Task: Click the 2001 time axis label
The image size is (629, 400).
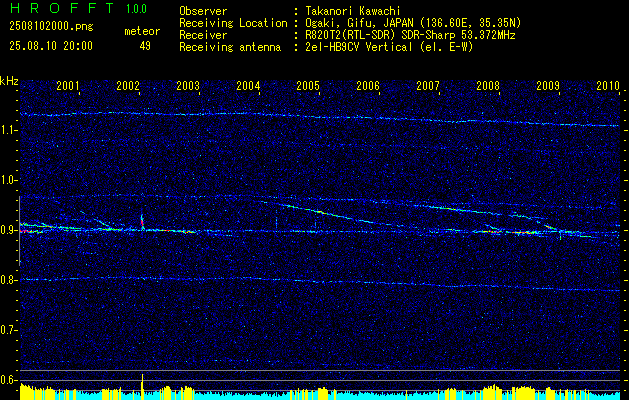Action: 68,85
